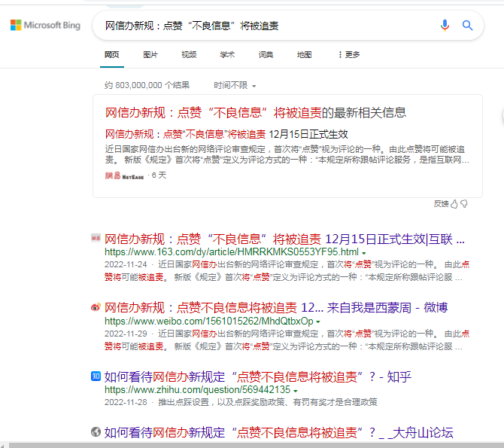Activate the voice search microphone icon

445,25
